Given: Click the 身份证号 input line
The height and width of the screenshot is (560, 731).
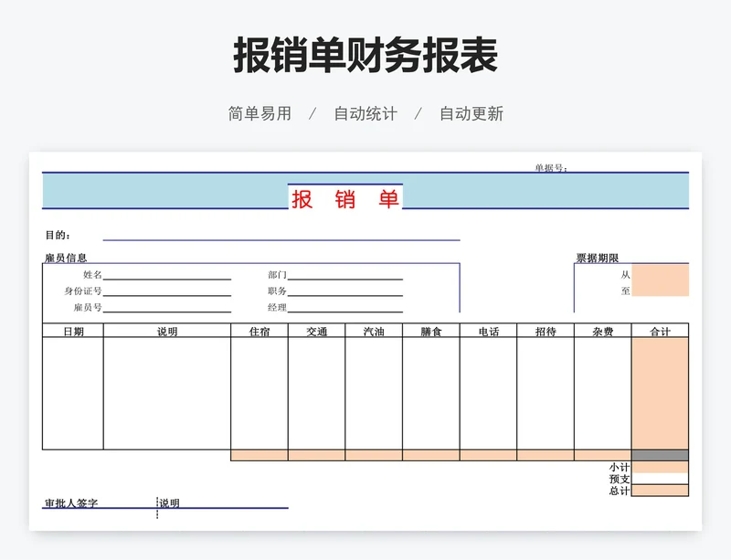Looking at the screenshot, I should (x=167, y=291).
